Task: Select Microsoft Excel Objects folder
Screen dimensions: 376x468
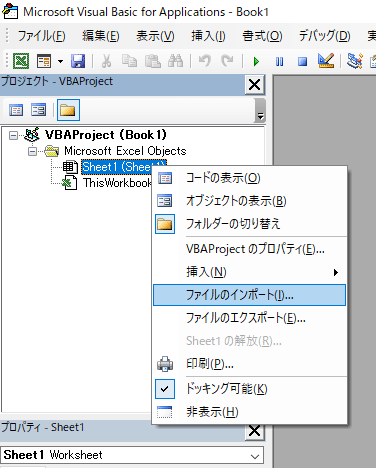Action: 125,151
